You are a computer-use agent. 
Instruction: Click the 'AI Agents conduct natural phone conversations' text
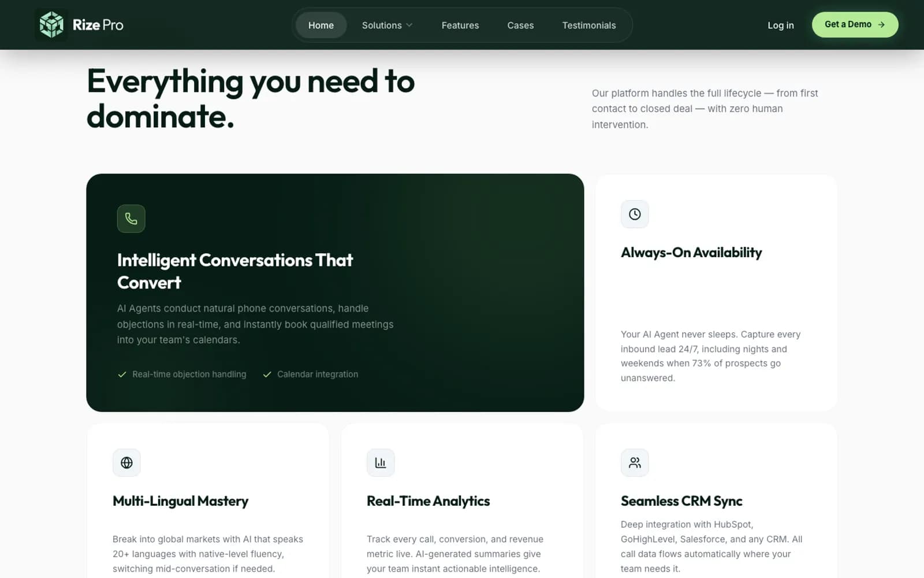tap(255, 324)
